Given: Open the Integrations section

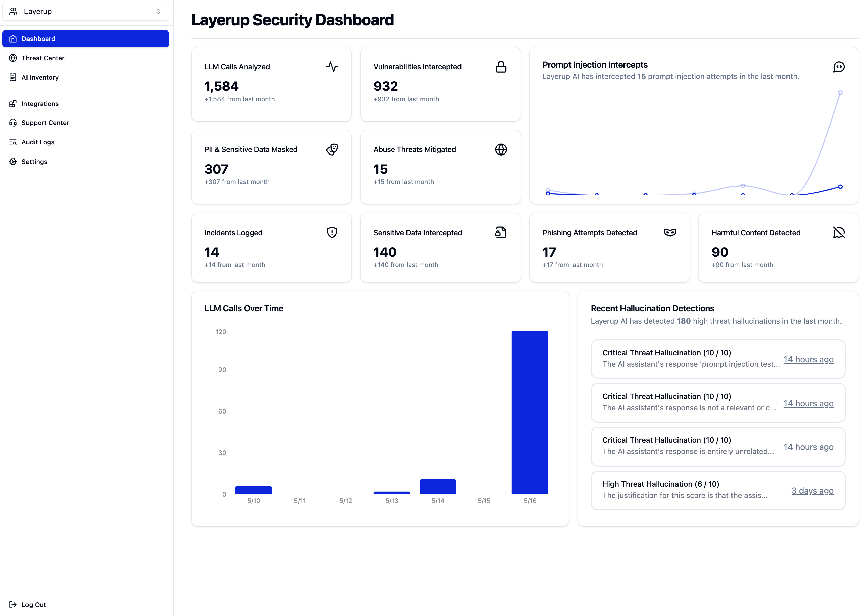Looking at the screenshot, I should point(40,104).
